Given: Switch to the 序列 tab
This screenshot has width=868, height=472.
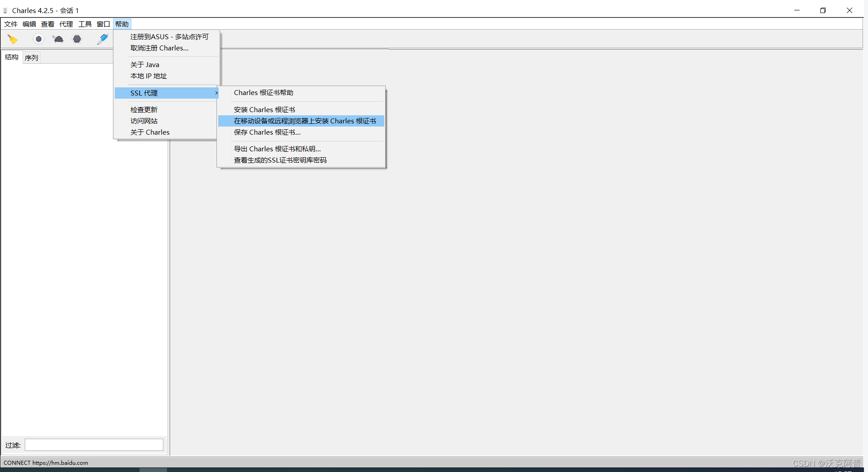Looking at the screenshot, I should click(31, 58).
